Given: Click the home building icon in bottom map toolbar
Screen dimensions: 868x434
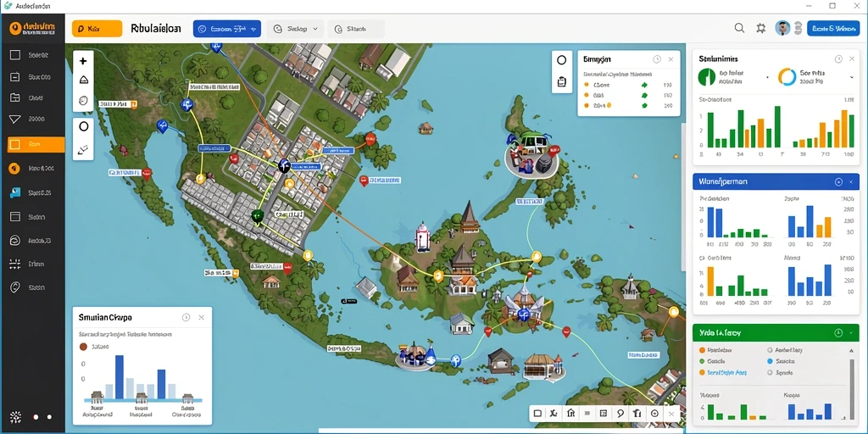Looking at the screenshot, I should pos(570,413).
